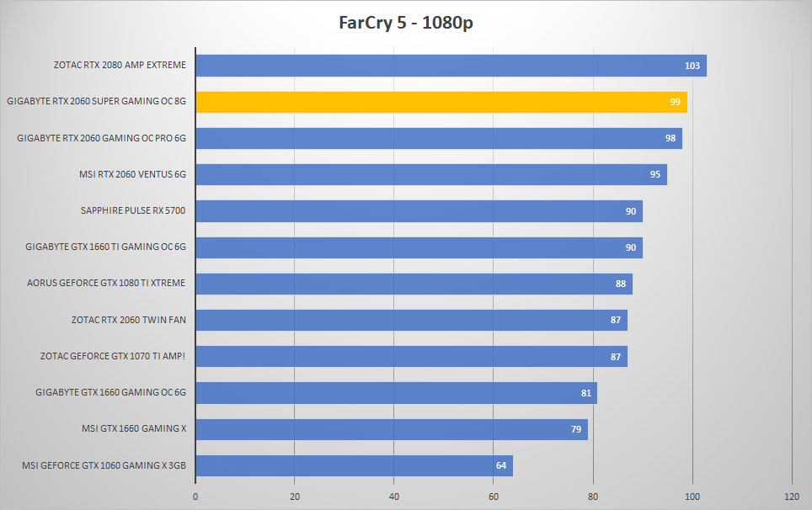Select the yellow highlighted bar valued 99
The image size is (812, 510).
point(441,102)
